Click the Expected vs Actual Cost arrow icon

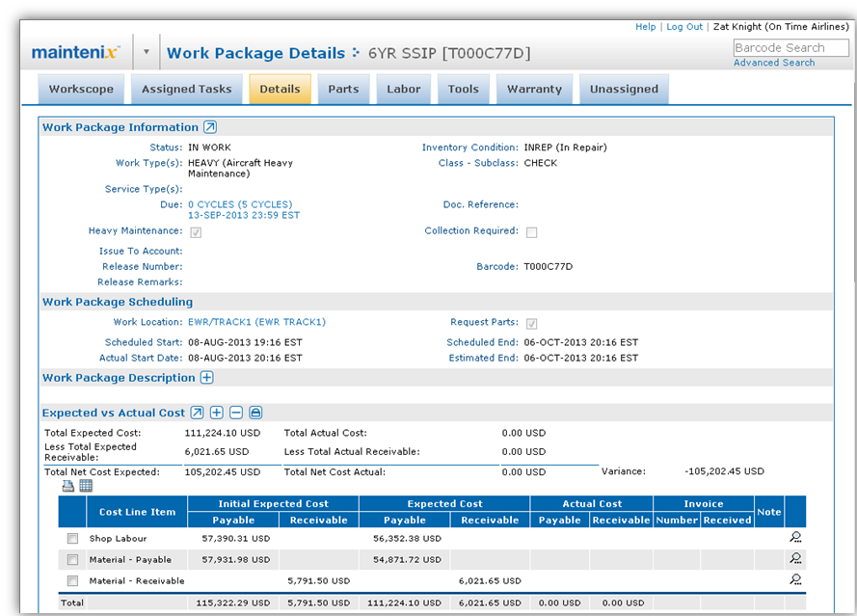click(x=198, y=413)
